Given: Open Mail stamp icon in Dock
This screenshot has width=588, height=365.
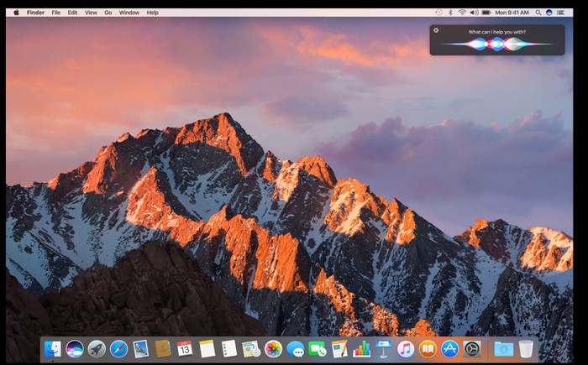Looking at the screenshot, I should pos(141,349).
